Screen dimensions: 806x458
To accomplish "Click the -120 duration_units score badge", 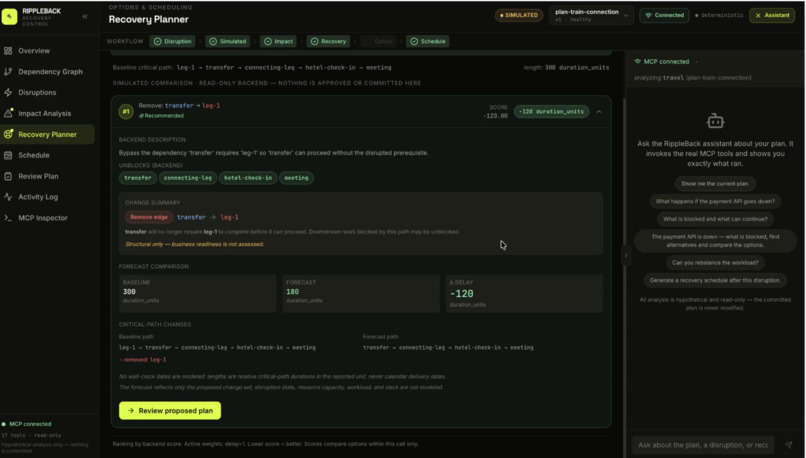I will [x=552, y=112].
